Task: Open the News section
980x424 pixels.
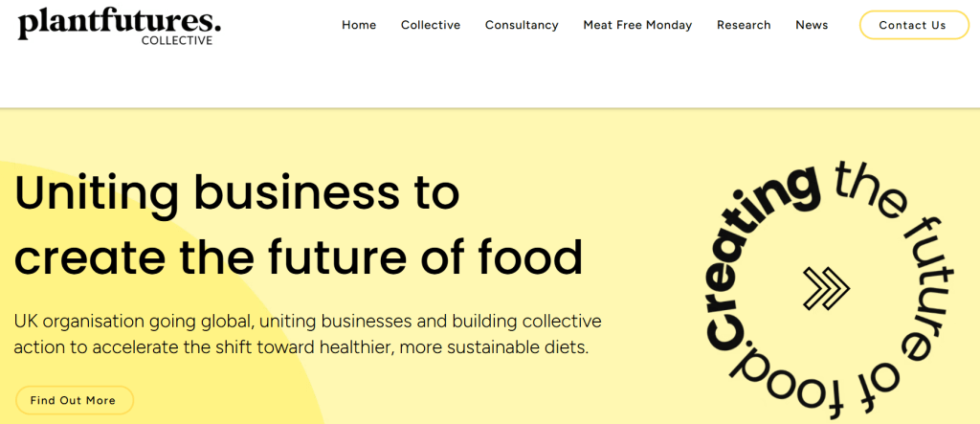Action: pyautogui.click(x=812, y=25)
